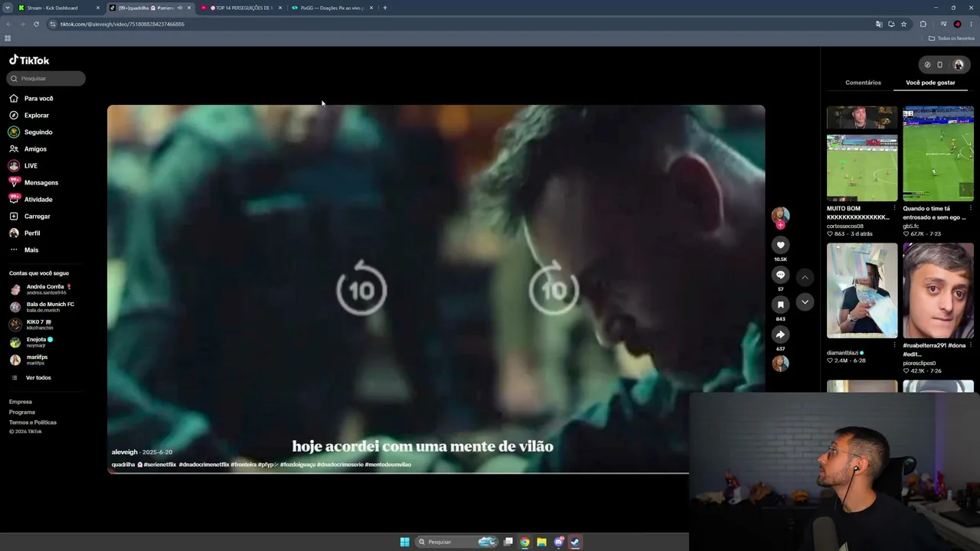Open the browser extensions puzzle icon
Screen dimensions: 980x551
point(923,24)
